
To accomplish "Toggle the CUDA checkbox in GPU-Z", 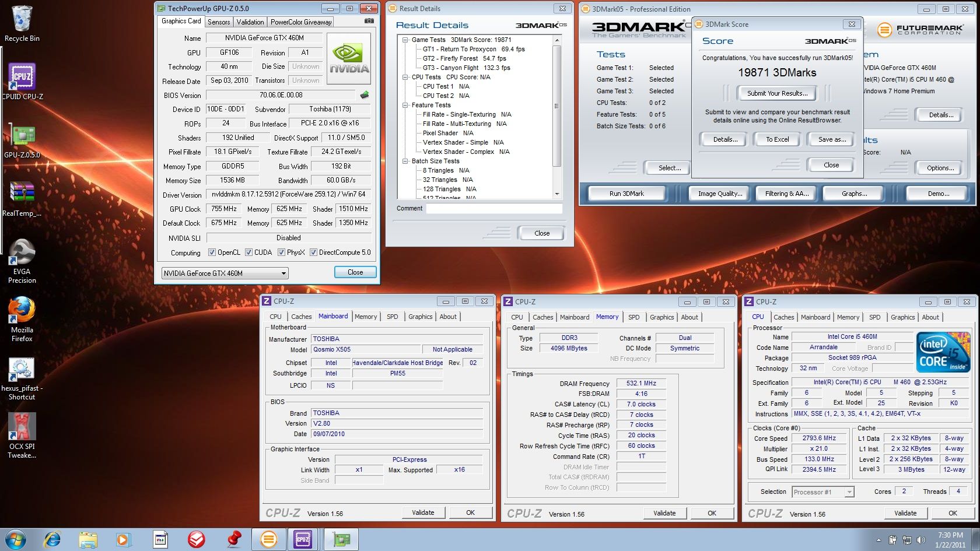I will pyautogui.click(x=249, y=252).
